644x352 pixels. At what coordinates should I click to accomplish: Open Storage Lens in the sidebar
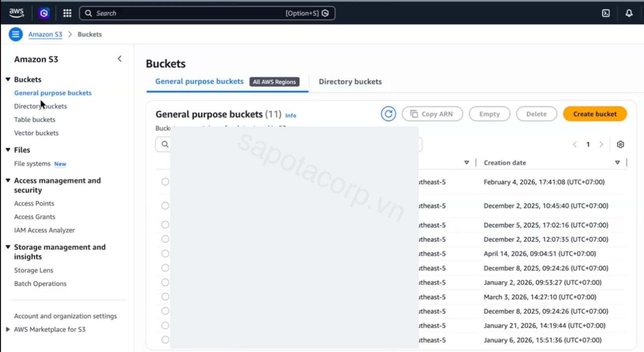click(34, 270)
